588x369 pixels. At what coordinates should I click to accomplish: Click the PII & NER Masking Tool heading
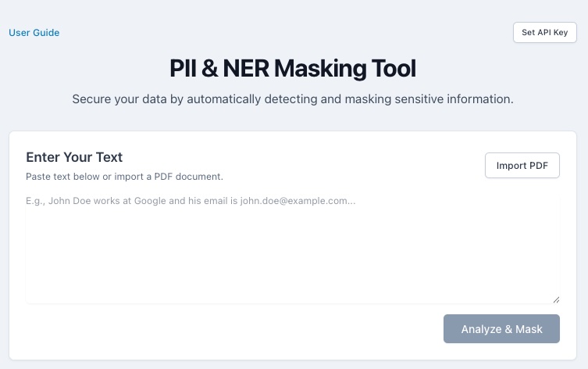coord(293,68)
